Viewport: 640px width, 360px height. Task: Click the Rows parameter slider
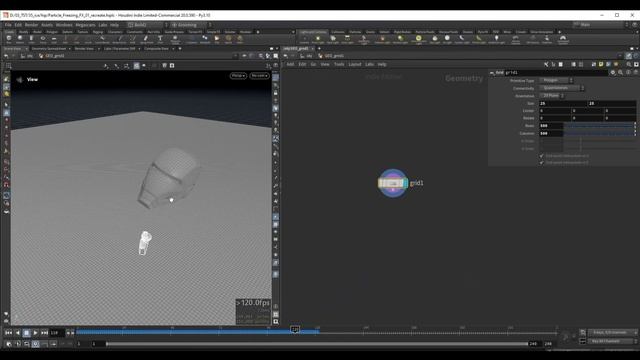(x=599, y=126)
